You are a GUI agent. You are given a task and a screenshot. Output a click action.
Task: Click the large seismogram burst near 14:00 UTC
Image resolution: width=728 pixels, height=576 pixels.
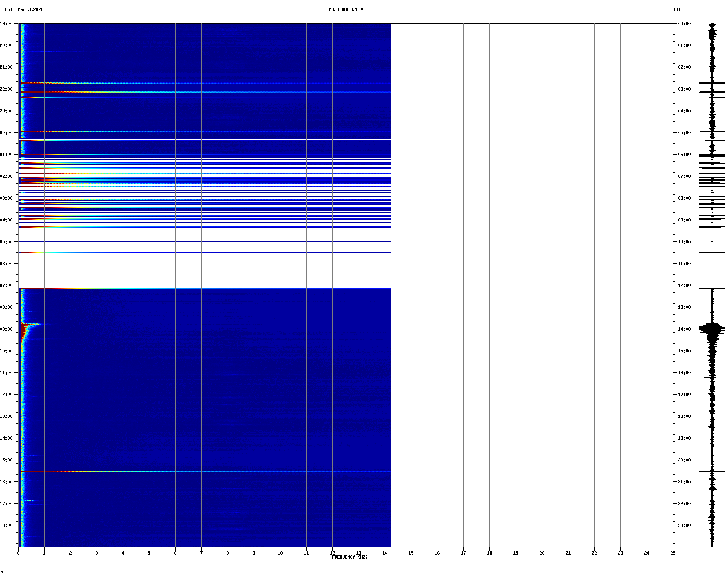(712, 329)
